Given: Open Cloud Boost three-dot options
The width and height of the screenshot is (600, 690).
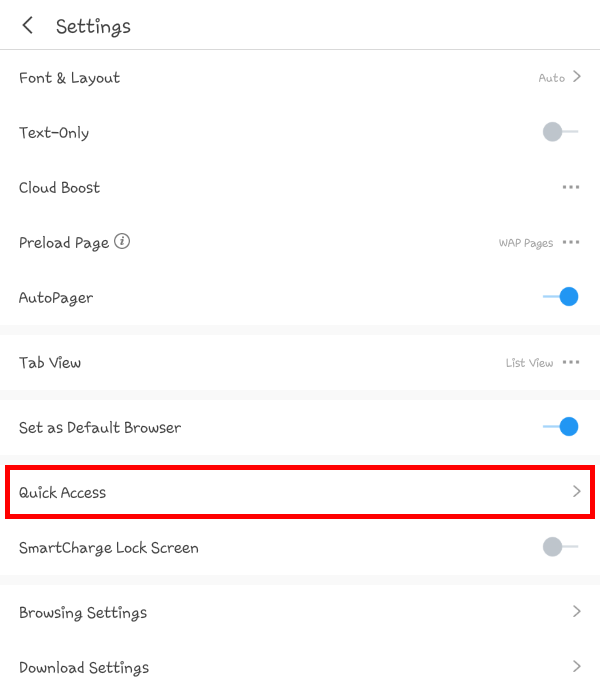Looking at the screenshot, I should (x=570, y=187).
